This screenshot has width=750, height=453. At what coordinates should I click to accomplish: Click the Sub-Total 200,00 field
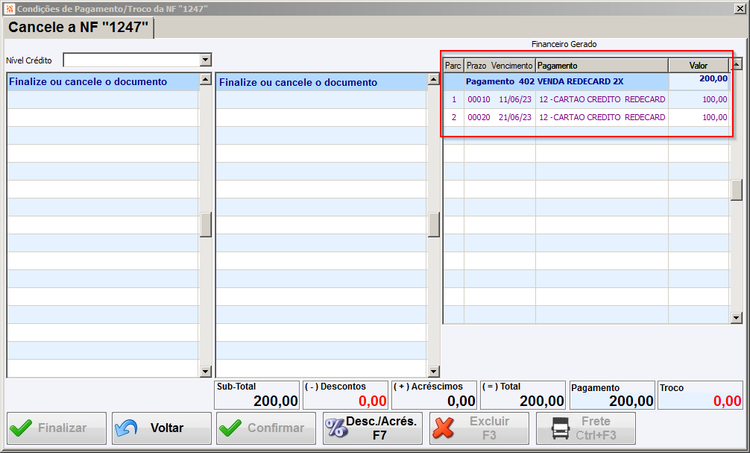[x=257, y=395]
